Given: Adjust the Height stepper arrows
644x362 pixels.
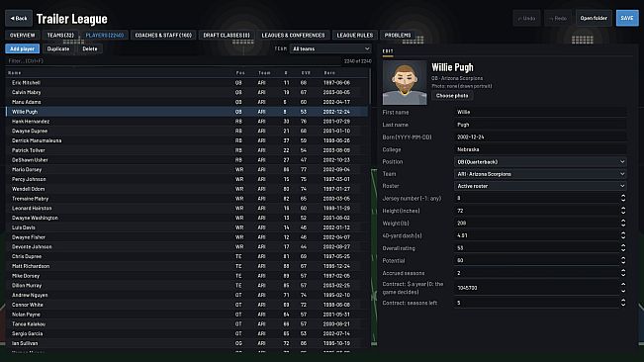Looking at the screenshot, I should (x=623, y=211).
